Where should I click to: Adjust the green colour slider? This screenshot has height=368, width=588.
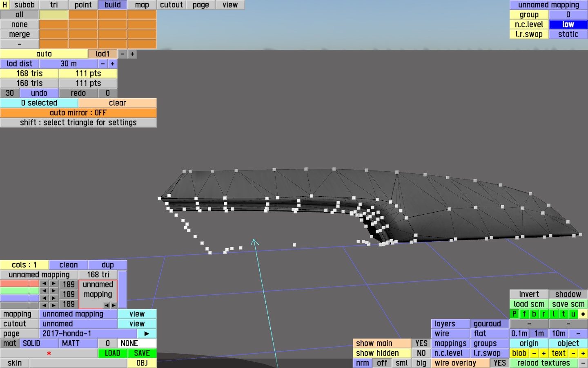(20, 291)
